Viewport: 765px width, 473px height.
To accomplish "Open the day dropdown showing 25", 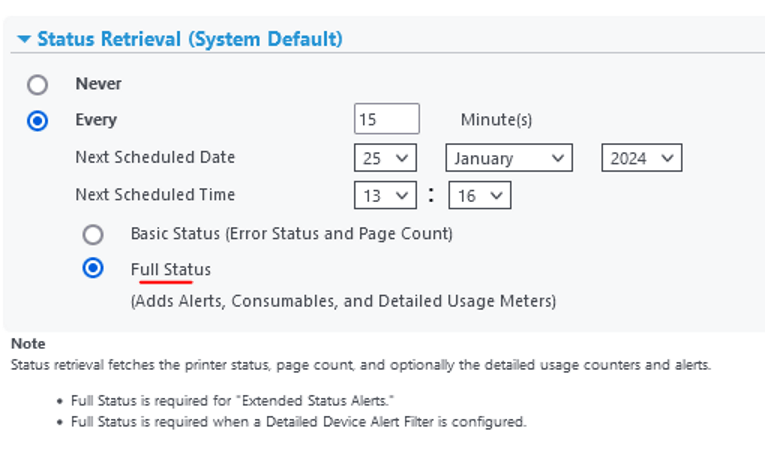I will pyautogui.click(x=385, y=158).
